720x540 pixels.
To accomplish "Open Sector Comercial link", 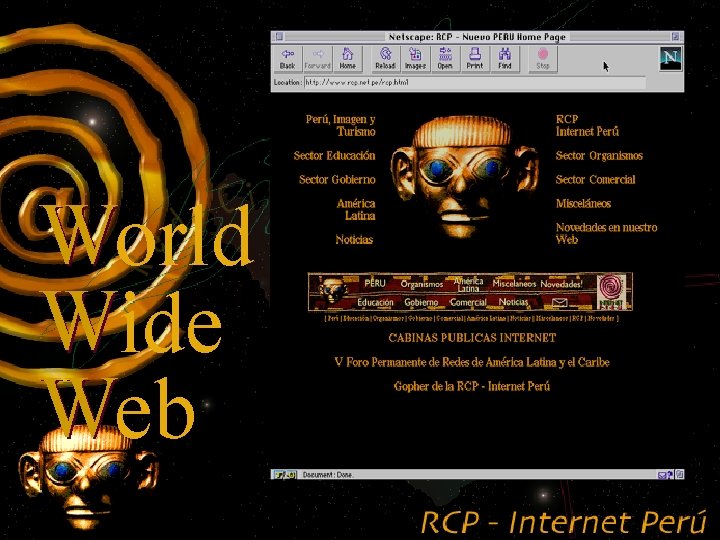I will (596, 180).
